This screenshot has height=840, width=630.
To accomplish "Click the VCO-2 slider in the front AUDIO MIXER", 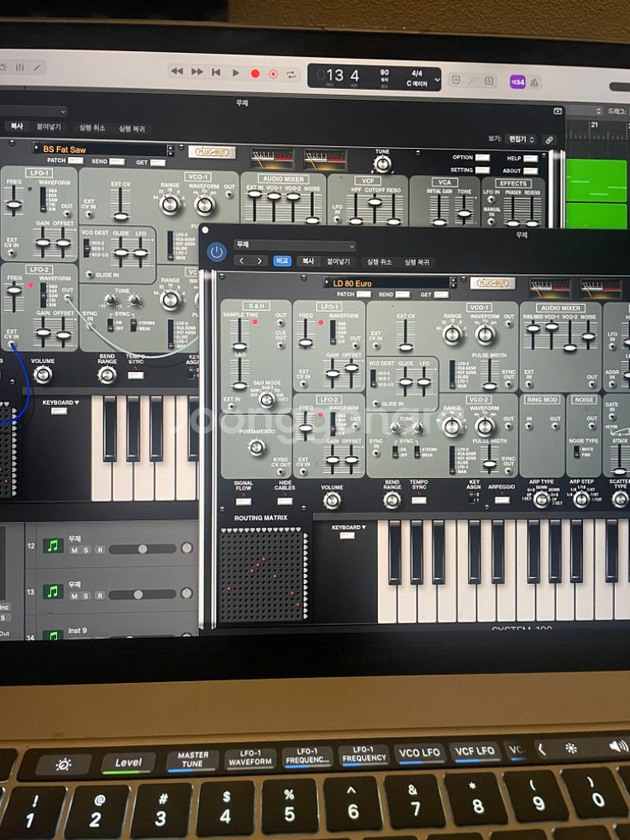I will coord(570,348).
